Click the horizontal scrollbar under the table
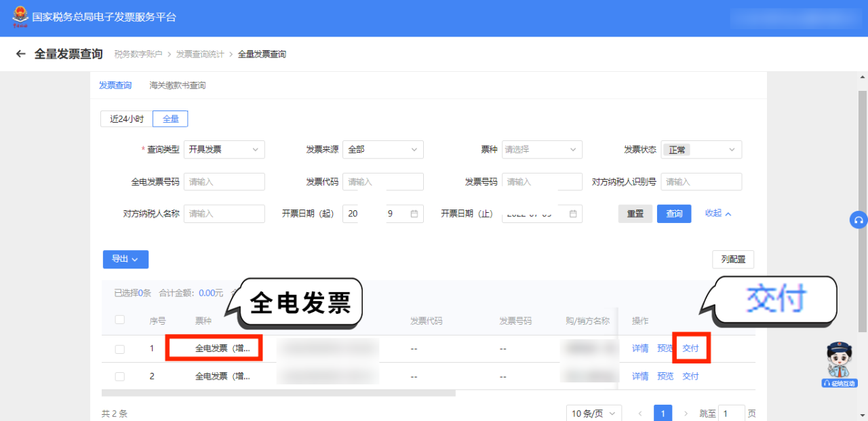This screenshot has height=421, width=868. pos(278,393)
